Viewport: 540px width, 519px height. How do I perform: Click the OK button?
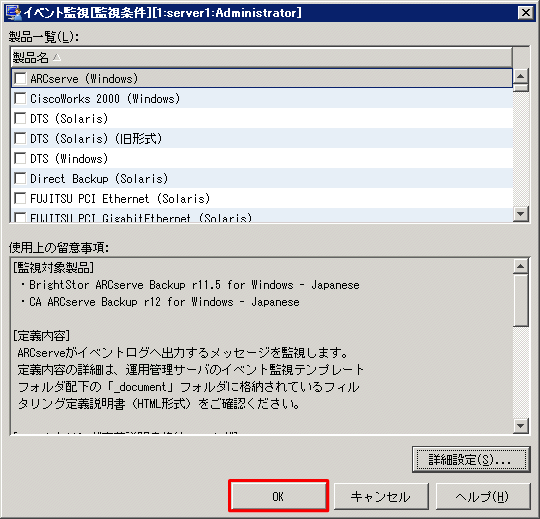278,496
